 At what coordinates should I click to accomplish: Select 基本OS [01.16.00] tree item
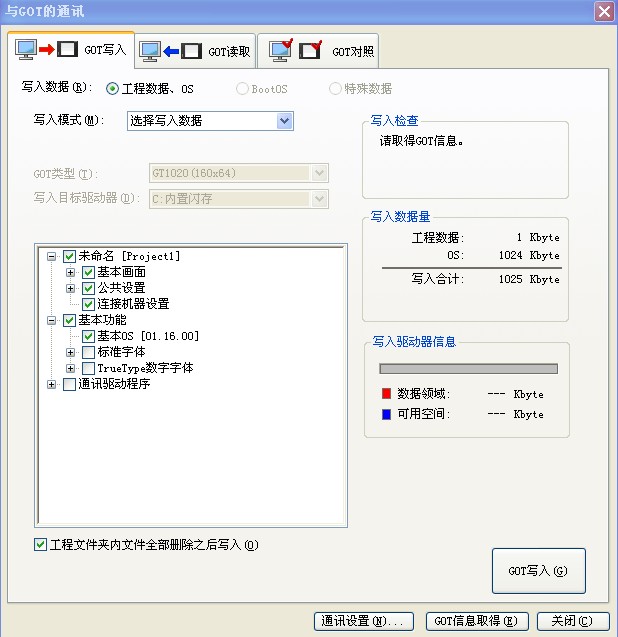148,336
